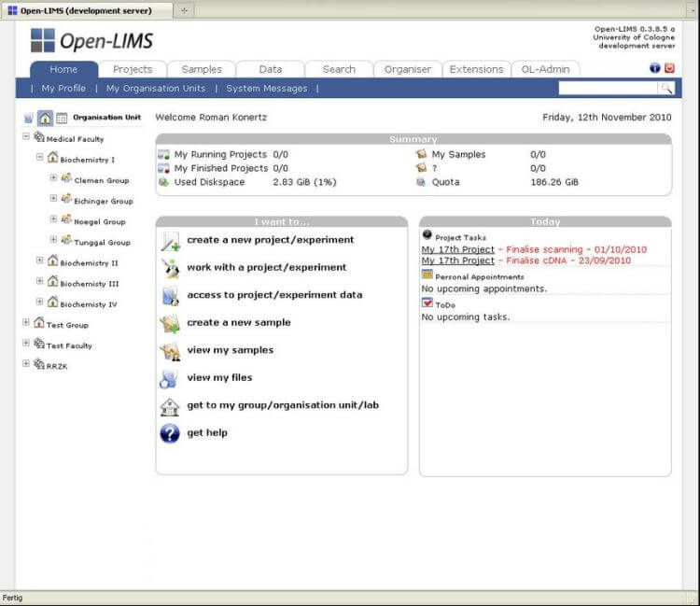
Task: Click 'view my samples' text
Action: tap(231, 350)
